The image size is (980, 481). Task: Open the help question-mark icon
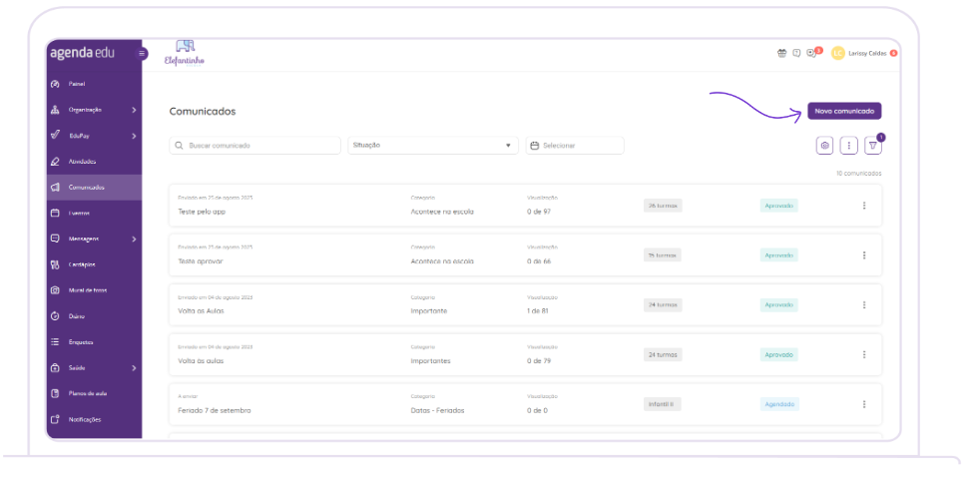[x=796, y=53]
